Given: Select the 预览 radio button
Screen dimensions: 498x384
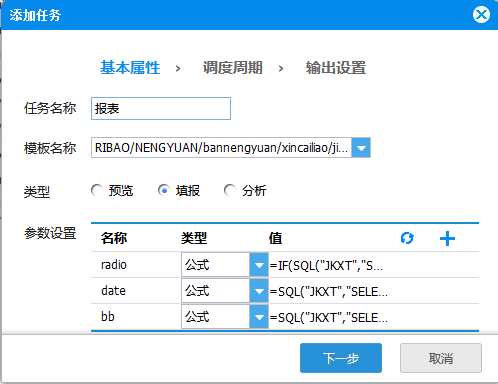Looking at the screenshot, I should 97,190.
